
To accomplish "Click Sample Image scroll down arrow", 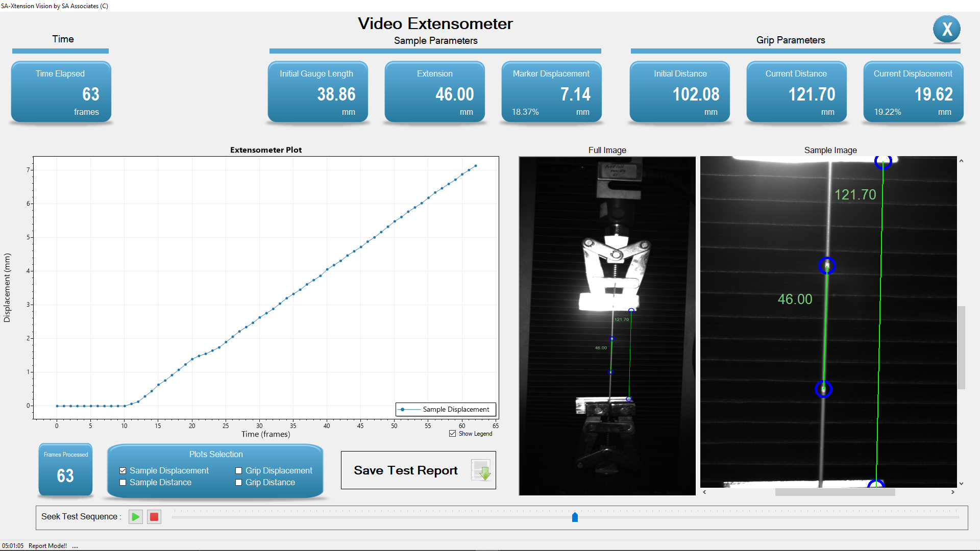I will pos(961,483).
